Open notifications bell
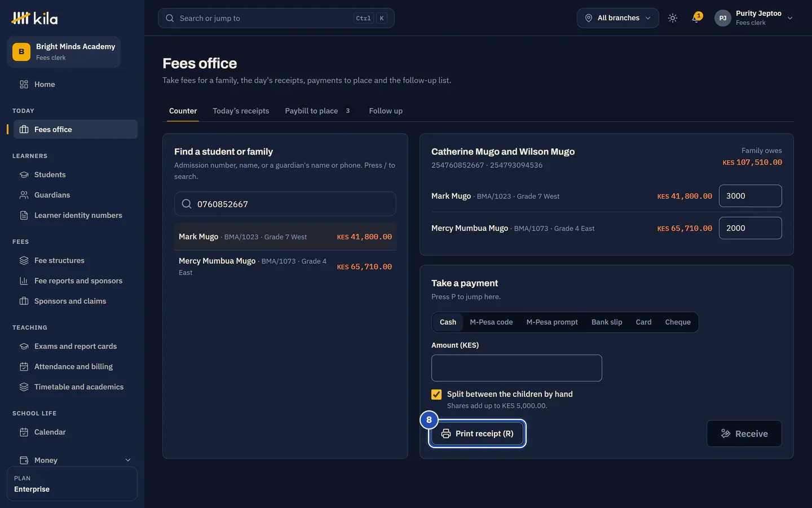812x508 pixels. pyautogui.click(x=696, y=18)
